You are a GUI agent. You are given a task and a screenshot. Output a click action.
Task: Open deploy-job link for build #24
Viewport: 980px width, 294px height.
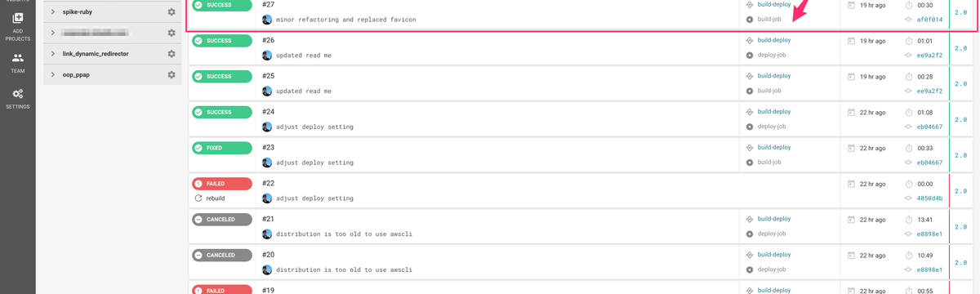point(772,127)
